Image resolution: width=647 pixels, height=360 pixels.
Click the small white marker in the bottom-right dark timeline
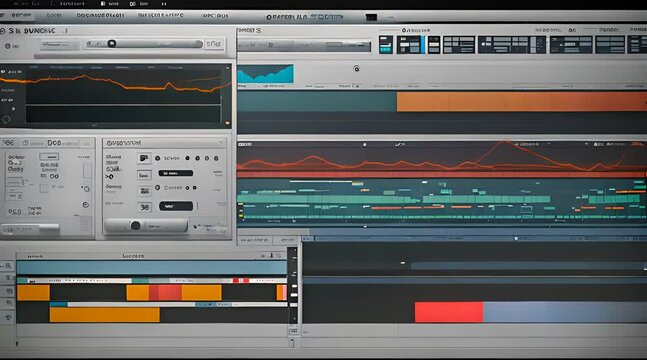tap(403, 263)
